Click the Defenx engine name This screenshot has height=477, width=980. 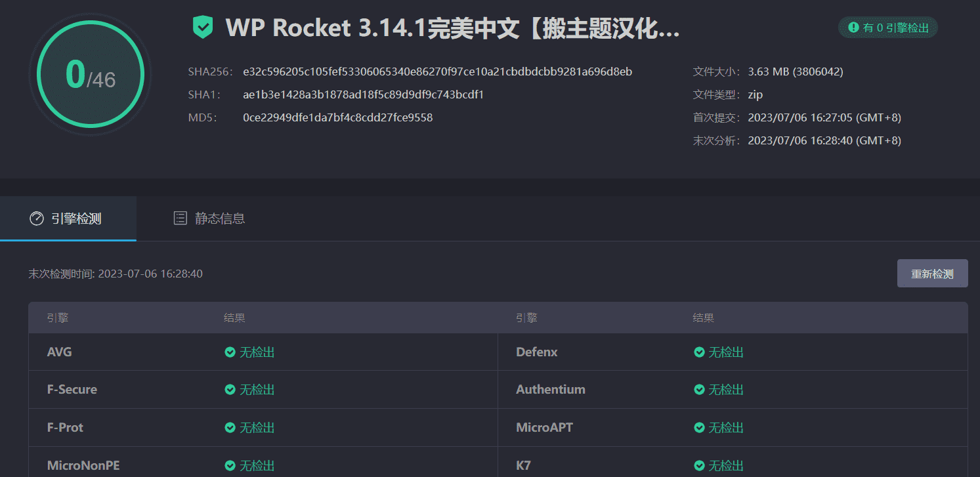click(537, 352)
